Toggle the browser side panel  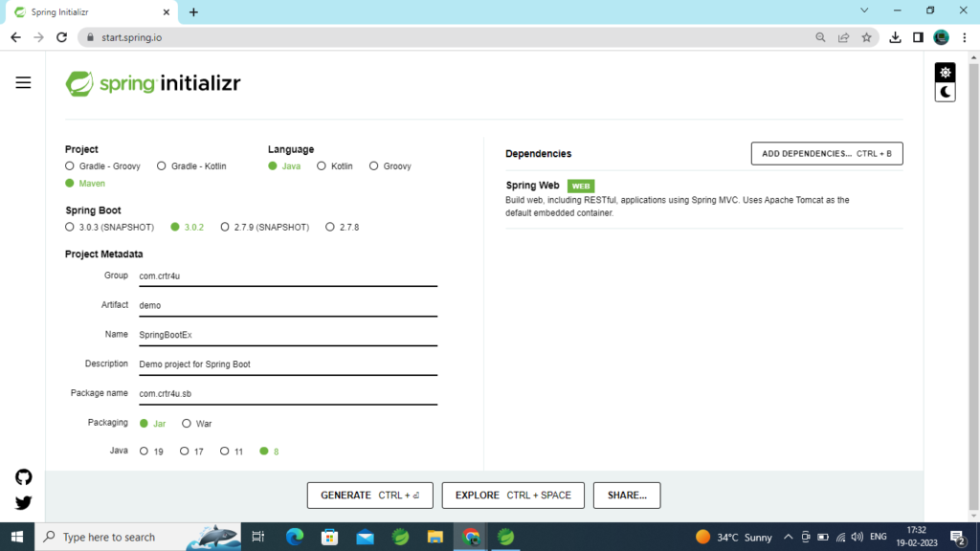coord(918,37)
